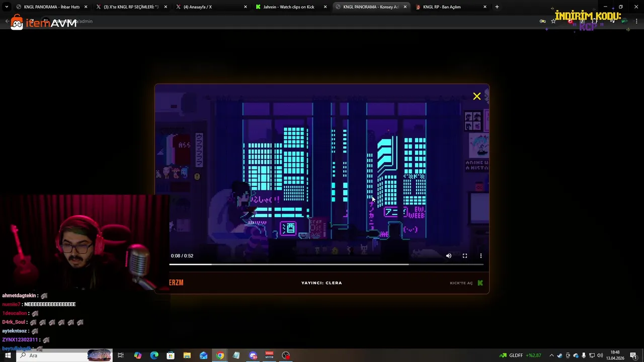Open the Voicemeeter taskbar app
644x362 pixels.
coord(269,355)
